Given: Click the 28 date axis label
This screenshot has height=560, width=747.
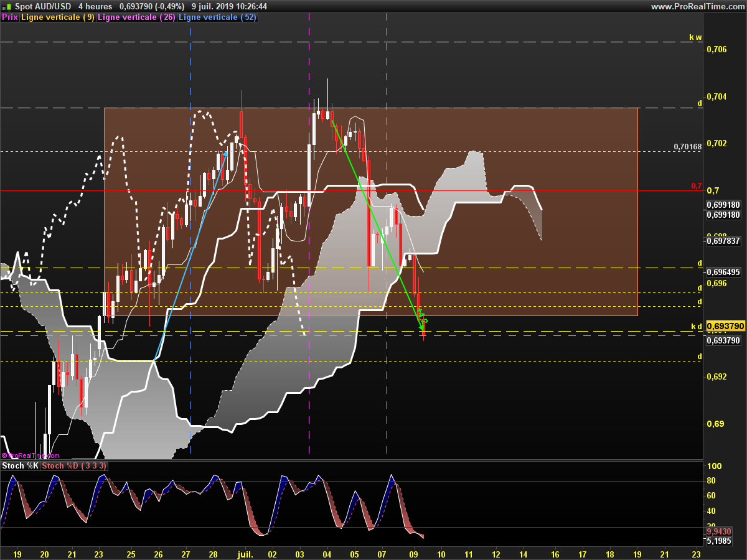Looking at the screenshot, I should tap(214, 553).
